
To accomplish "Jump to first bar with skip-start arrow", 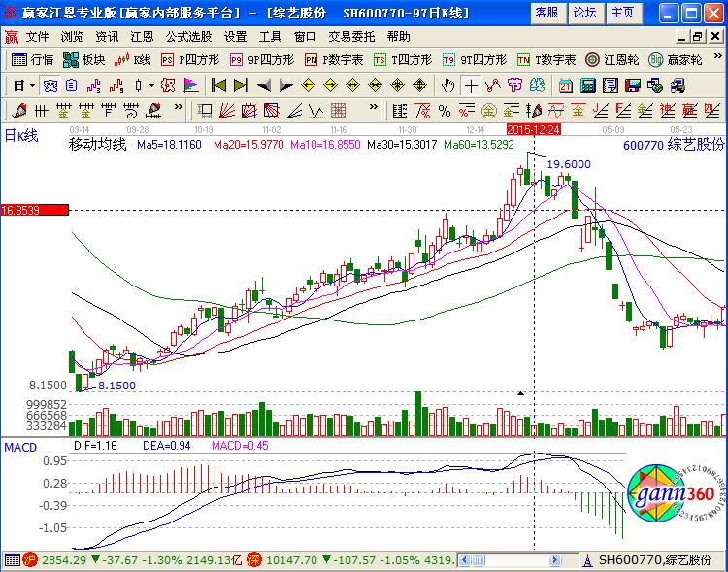I will click(218, 84).
